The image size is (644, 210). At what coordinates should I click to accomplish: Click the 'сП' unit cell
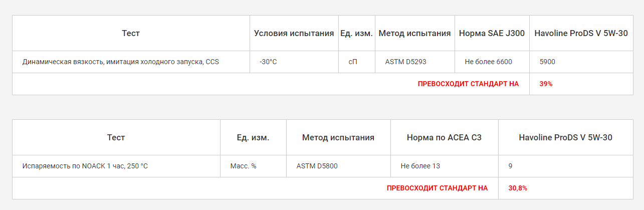(353, 62)
